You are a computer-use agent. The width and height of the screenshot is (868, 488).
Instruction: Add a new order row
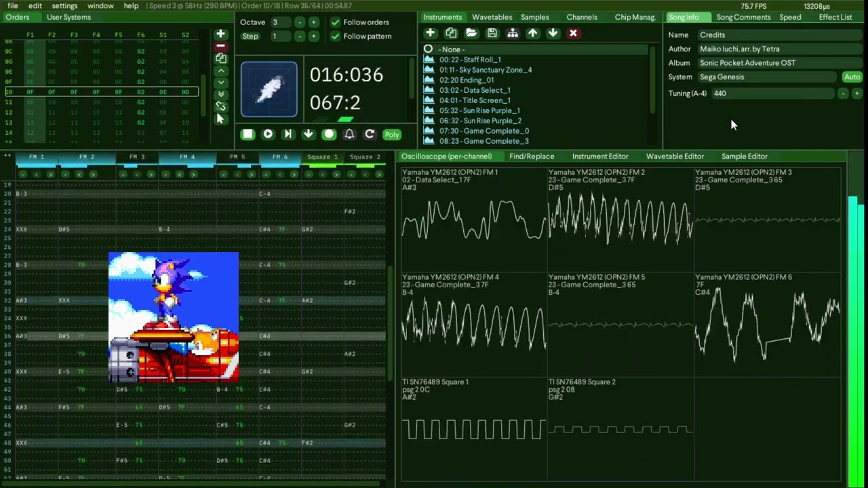coord(220,34)
